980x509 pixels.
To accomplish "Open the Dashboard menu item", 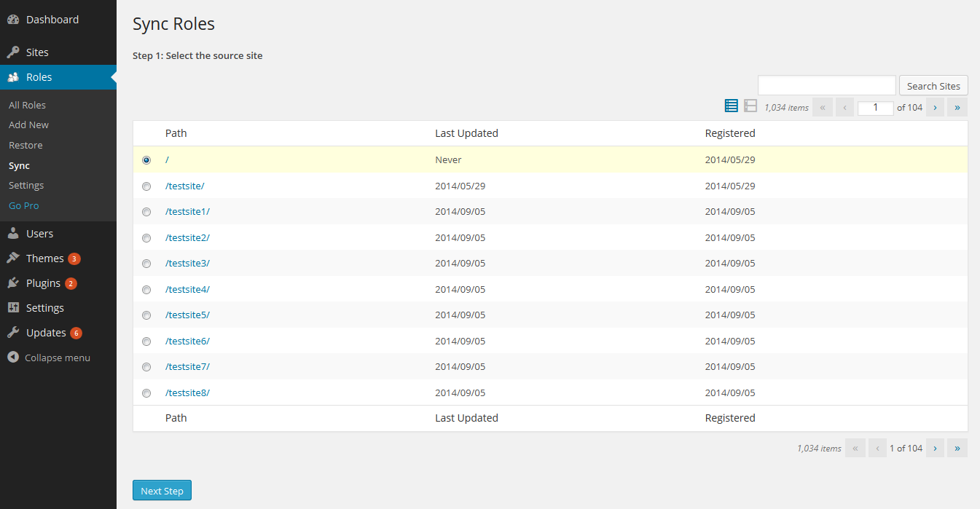I will (58, 20).
